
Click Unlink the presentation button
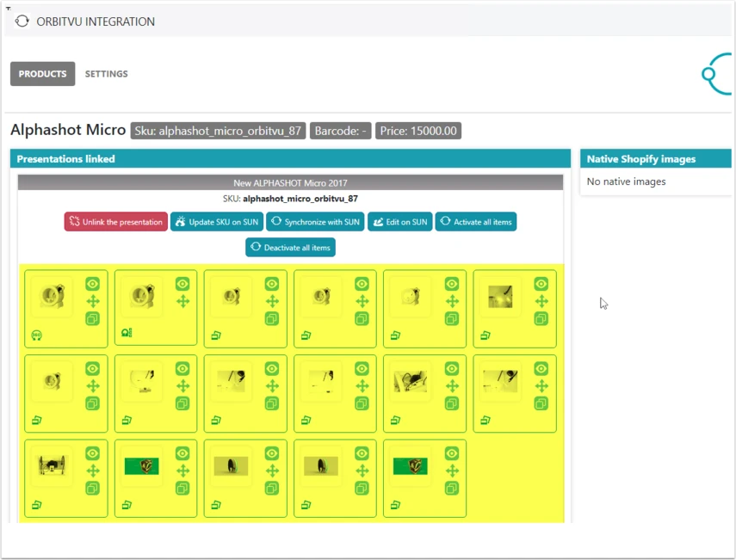point(116,222)
